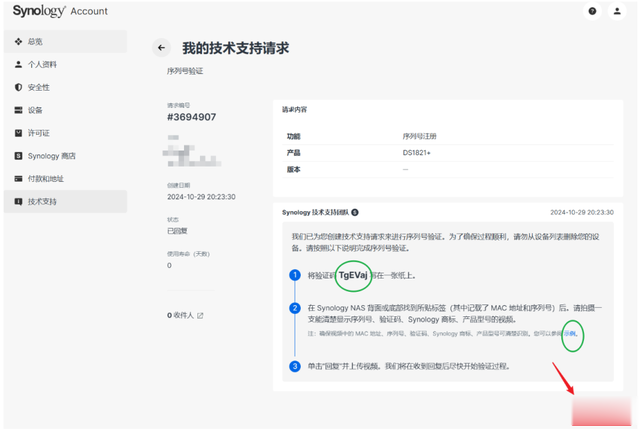Select 技术支持 in the sidebar
The height and width of the screenshot is (431, 640).
65,201
